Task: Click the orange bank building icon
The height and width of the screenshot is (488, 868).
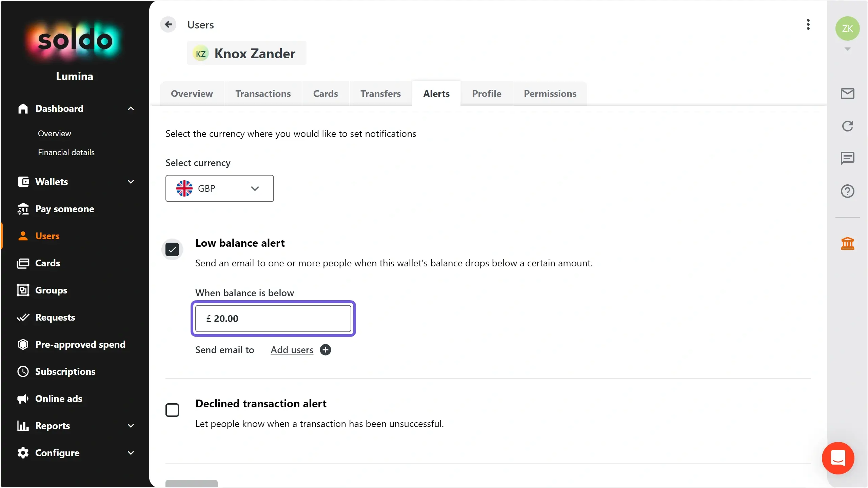Action: (x=847, y=243)
